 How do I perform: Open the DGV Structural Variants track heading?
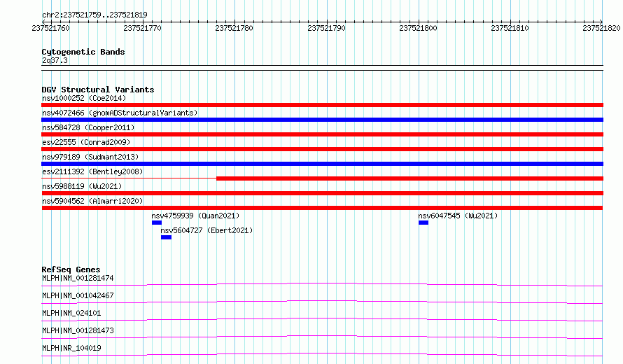point(98,90)
